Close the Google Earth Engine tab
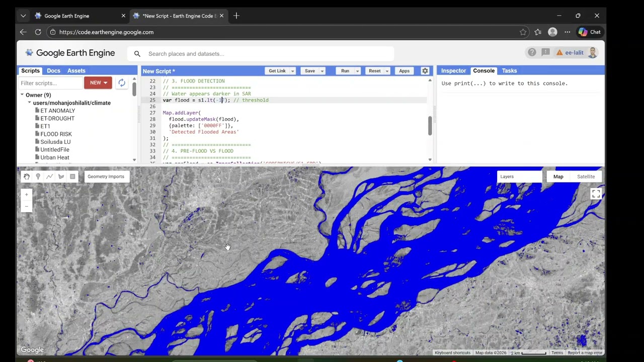This screenshot has width=644, height=362. (x=123, y=16)
